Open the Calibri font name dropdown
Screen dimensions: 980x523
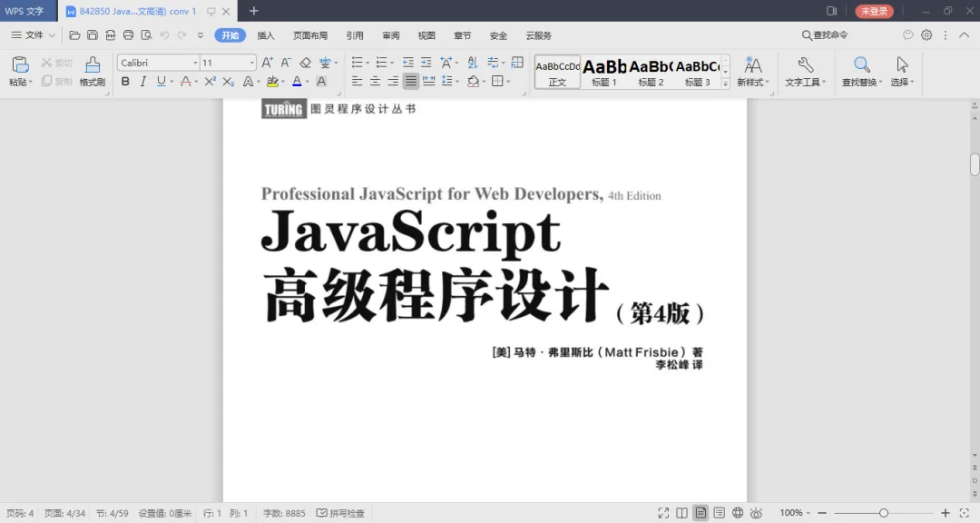click(195, 63)
